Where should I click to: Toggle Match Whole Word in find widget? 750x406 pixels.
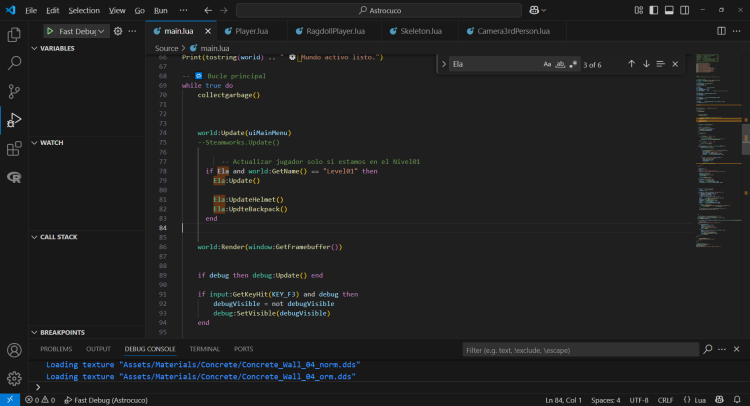(560, 64)
